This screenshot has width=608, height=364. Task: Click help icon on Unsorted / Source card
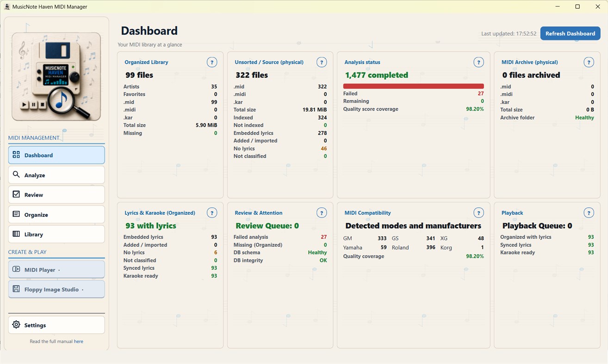click(x=322, y=62)
